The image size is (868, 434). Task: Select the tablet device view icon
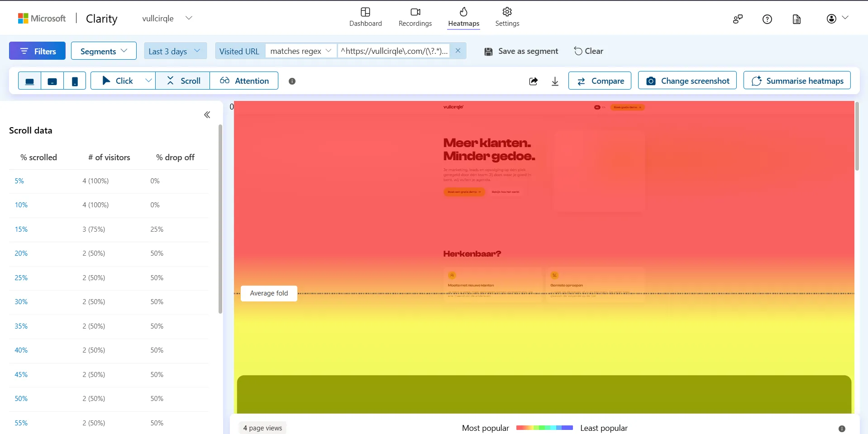(x=52, y=81)
